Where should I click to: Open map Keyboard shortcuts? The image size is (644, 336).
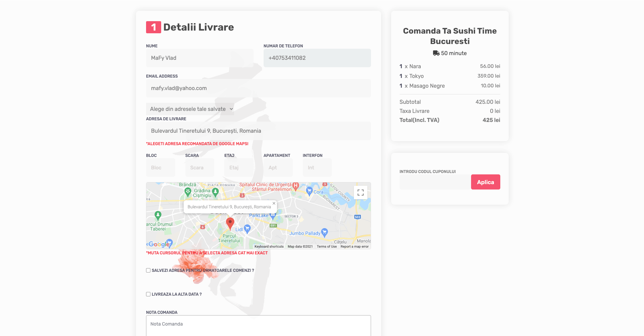[269, 247]
